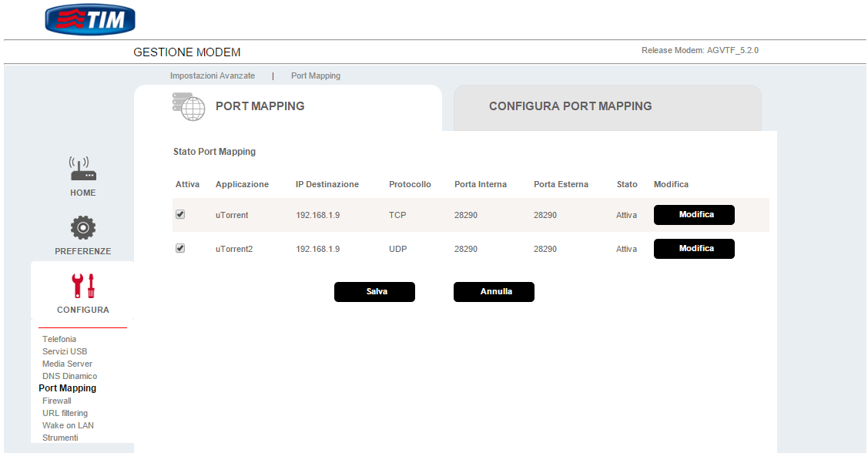The height and width of the screenshot is (453, 868).
Task: Switch to the Configura Port Mapping tab
Action: pyautogui.click(x=570, y=106)
